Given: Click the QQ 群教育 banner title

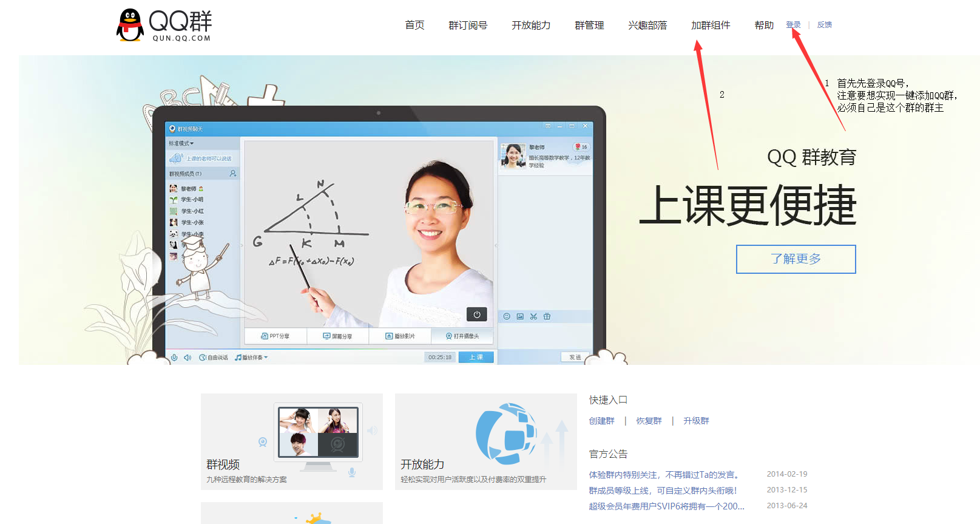Looking at the screenshot, I should 812,157.
